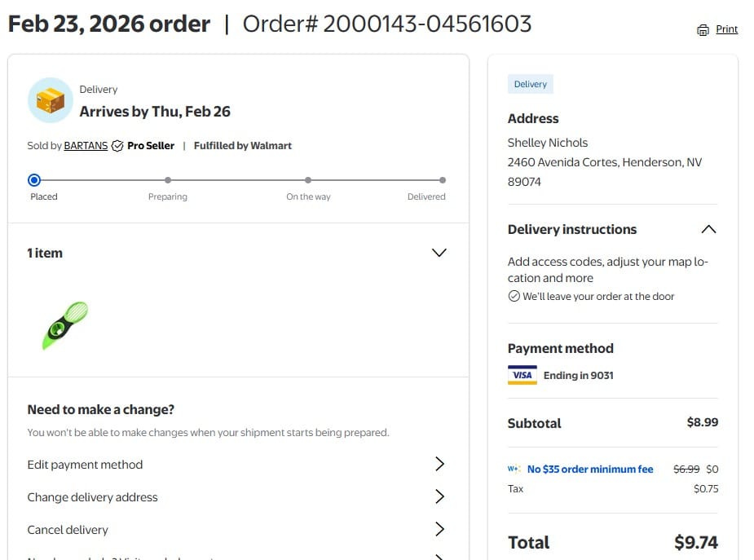Screen dimensions: 754x560
Task: Select Change delivery address option
Action: tap(93, 497)
